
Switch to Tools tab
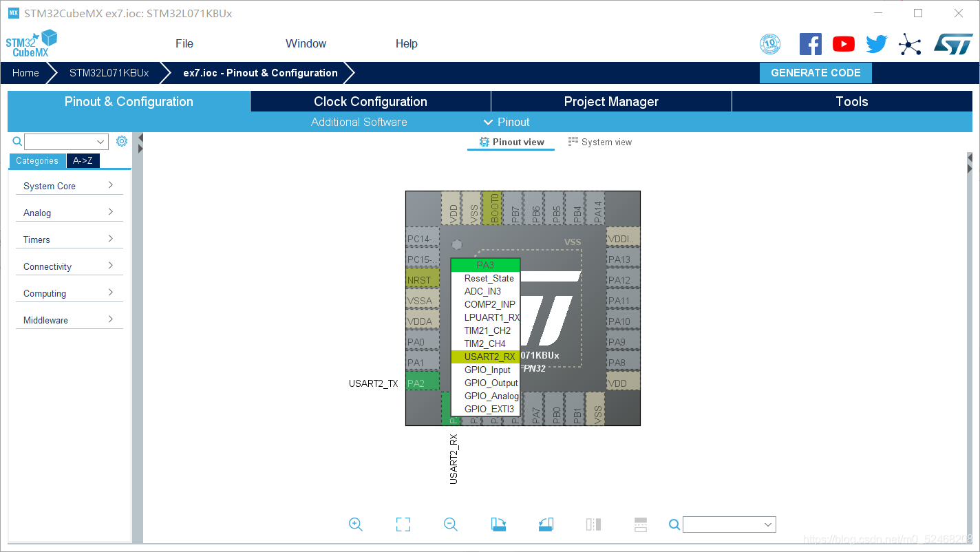pos(852,101)
